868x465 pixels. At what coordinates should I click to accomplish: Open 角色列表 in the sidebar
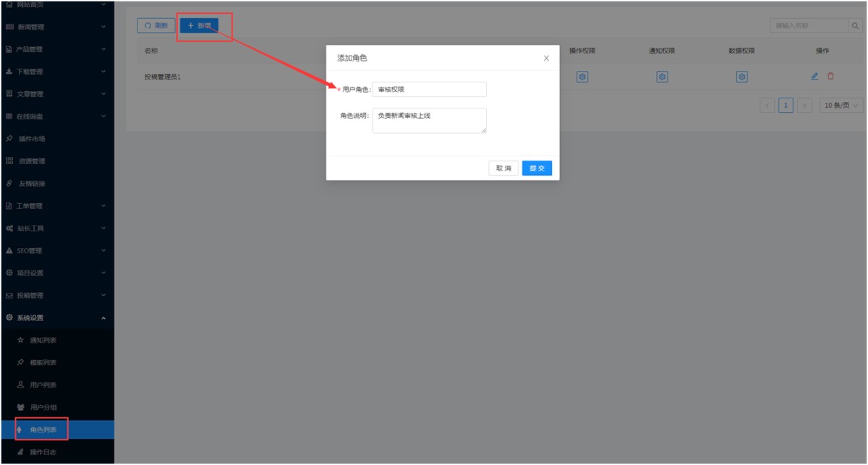click(x=57, y=430)
